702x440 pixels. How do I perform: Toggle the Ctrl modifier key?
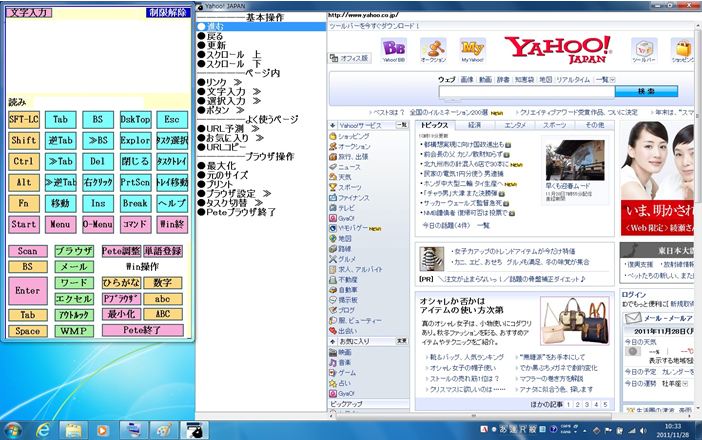tap(24, 162)
